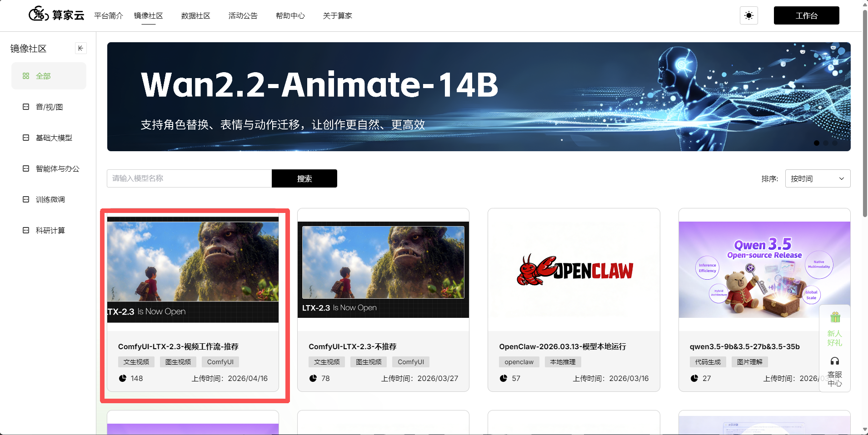Click the 本地推理 tag

coord(563,362)
